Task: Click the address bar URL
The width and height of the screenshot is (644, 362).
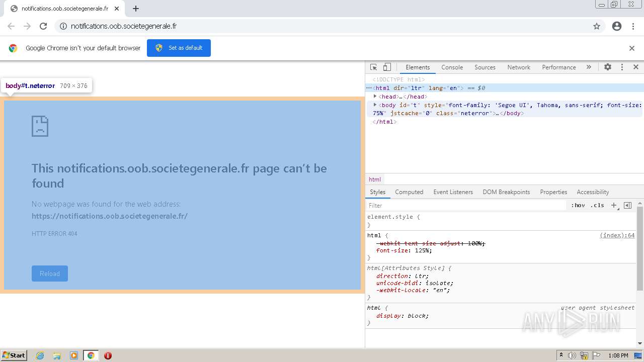Action: point(124,26)
